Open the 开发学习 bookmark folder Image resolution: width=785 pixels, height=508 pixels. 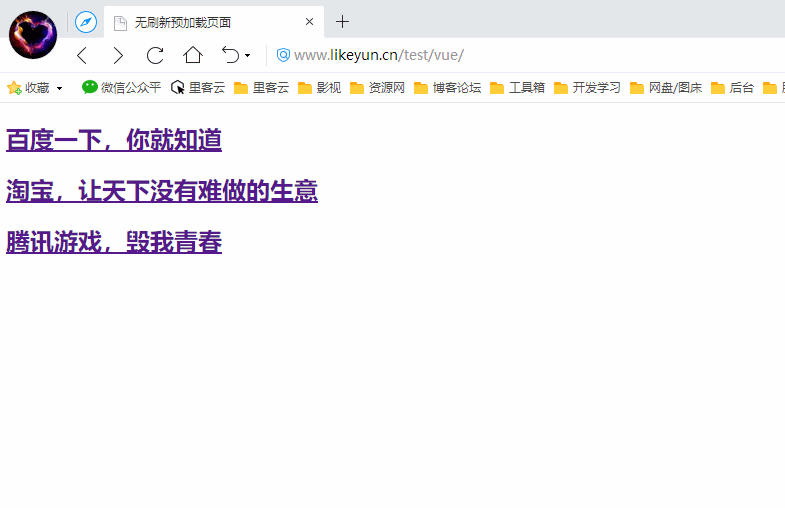(x=587, y=88)
